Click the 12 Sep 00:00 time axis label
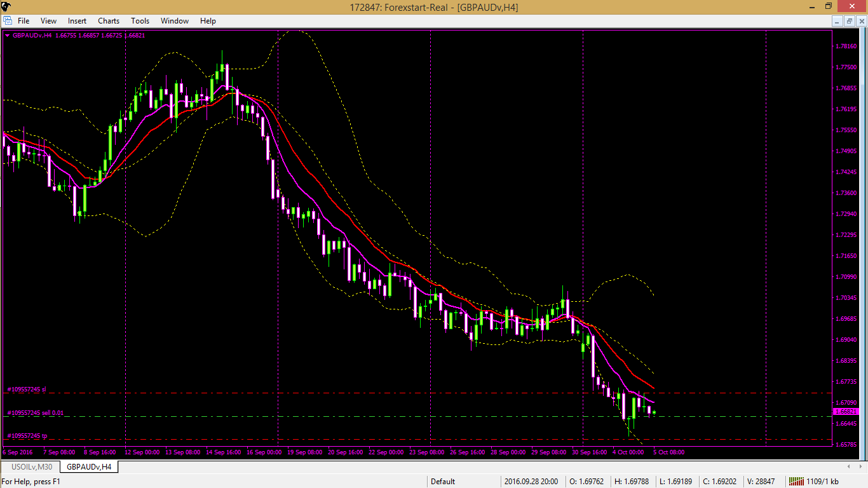Viewport: 868px width, 488px height. click(x=142, y=452)
